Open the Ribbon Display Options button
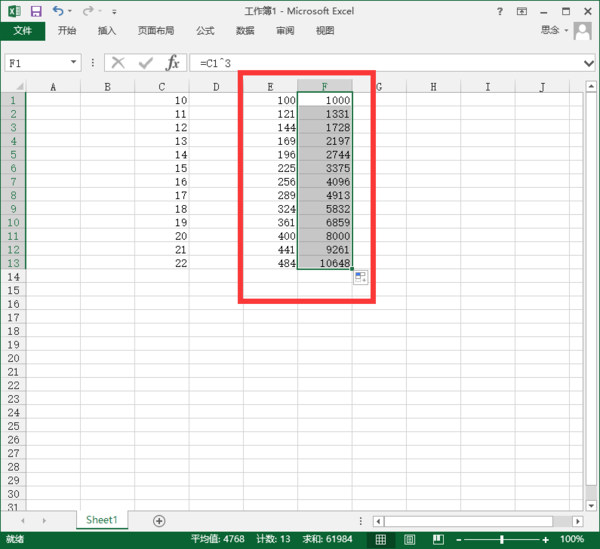This screenshot has height=549, width=600. click(520, 11)
